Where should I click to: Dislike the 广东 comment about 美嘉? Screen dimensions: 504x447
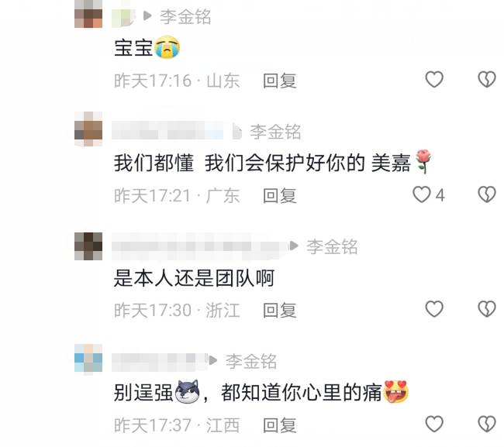(487, 194)
